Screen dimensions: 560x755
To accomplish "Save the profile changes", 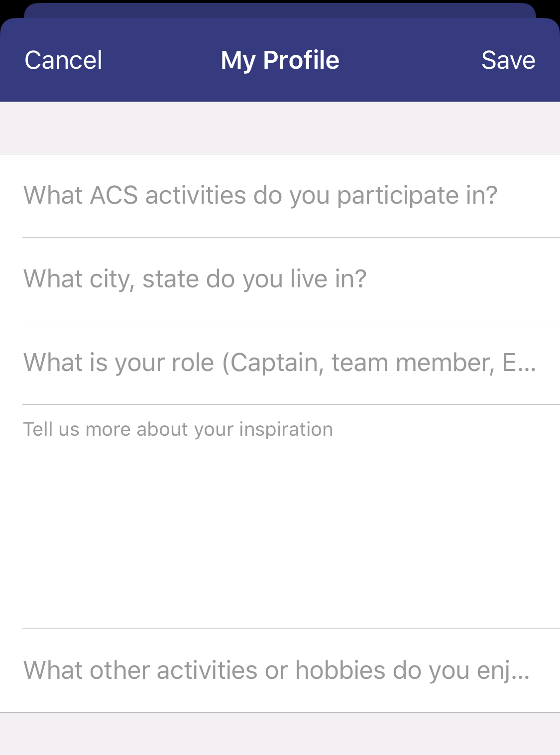I will click(x=508, y=60).
